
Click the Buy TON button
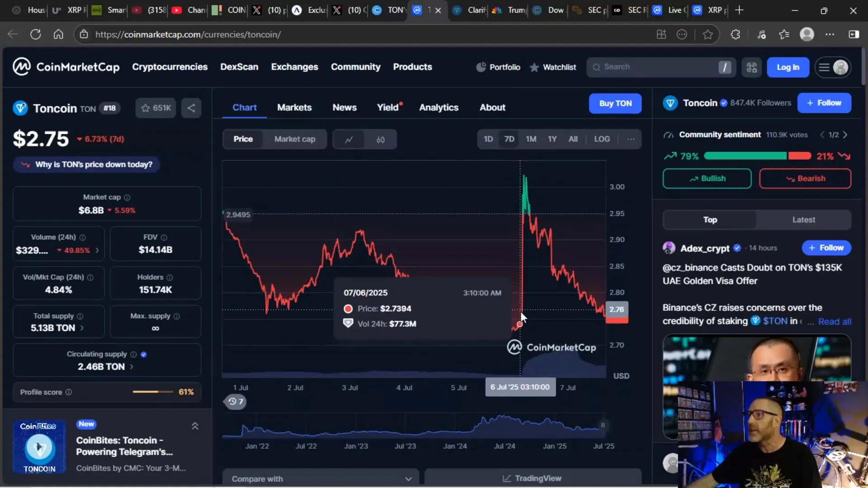point(615,103)
